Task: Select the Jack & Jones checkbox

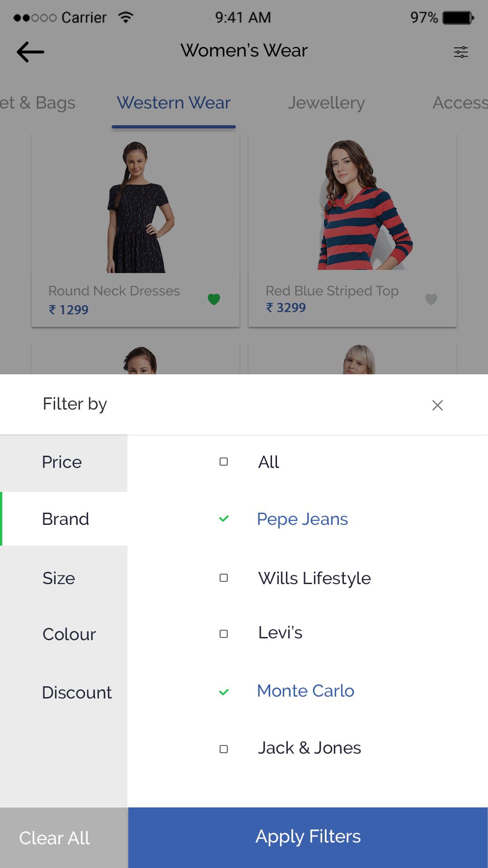Action: tap(224, 749)
